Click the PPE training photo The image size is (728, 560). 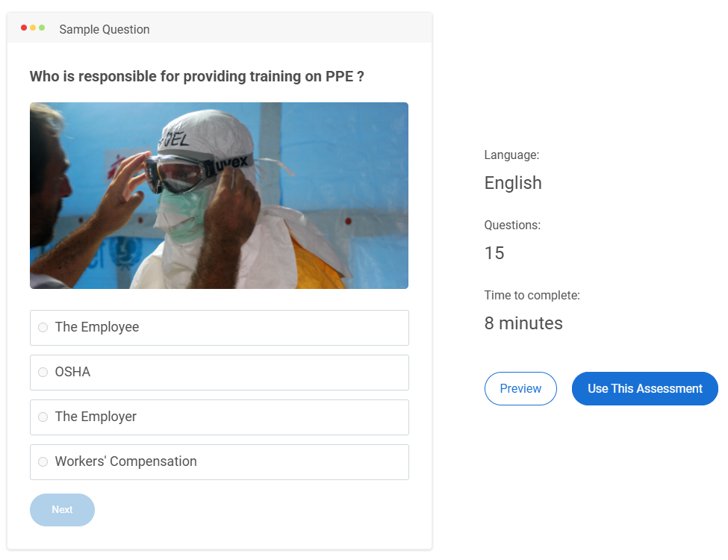(x=219, y=196)
